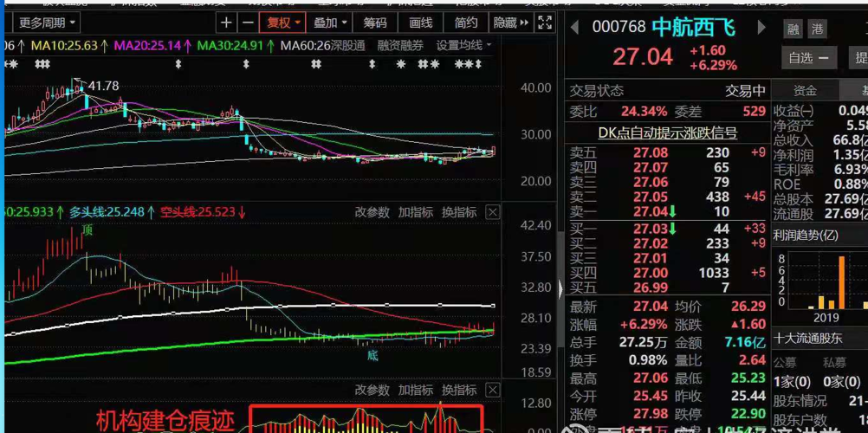Zoom in chart with plus button
The image size is (868, 433).
click(x=226, y=23)
